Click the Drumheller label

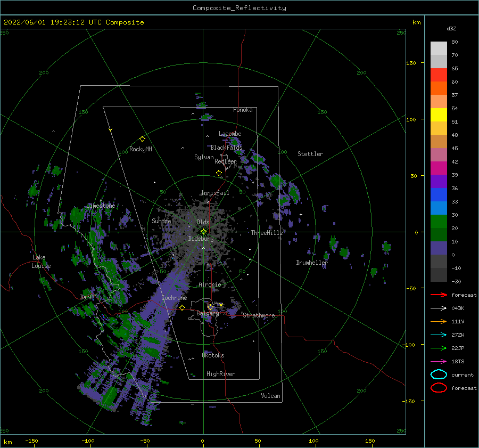[x=312, y=263]
